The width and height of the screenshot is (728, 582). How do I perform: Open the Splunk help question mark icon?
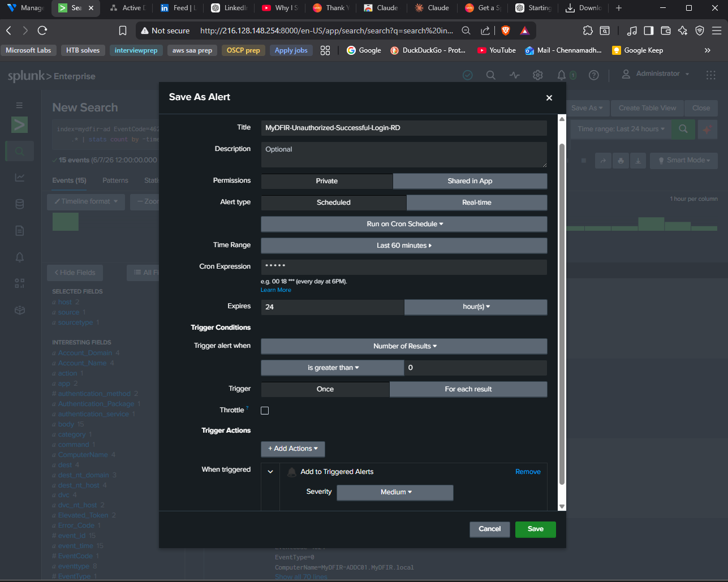[x=593, y=75]
